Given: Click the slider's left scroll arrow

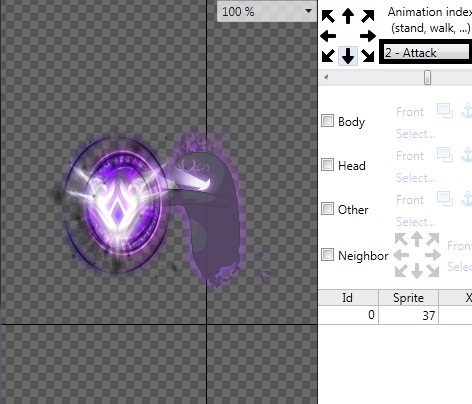Looking at the screenshot, I should click(x=326, y=78).
